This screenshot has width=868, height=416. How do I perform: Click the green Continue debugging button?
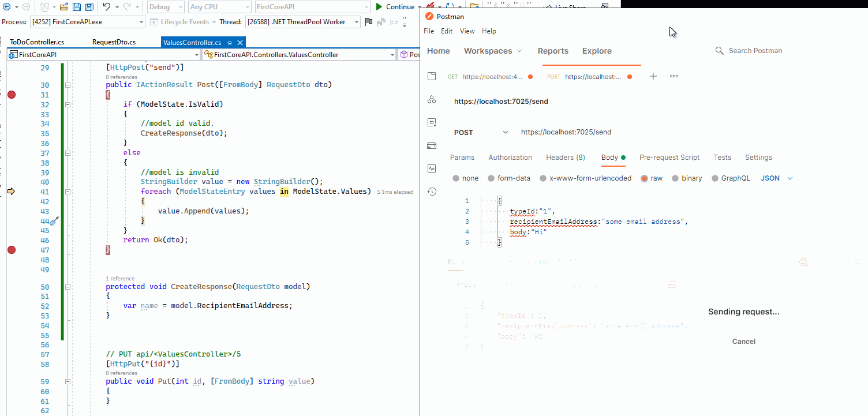pos(395,7)
